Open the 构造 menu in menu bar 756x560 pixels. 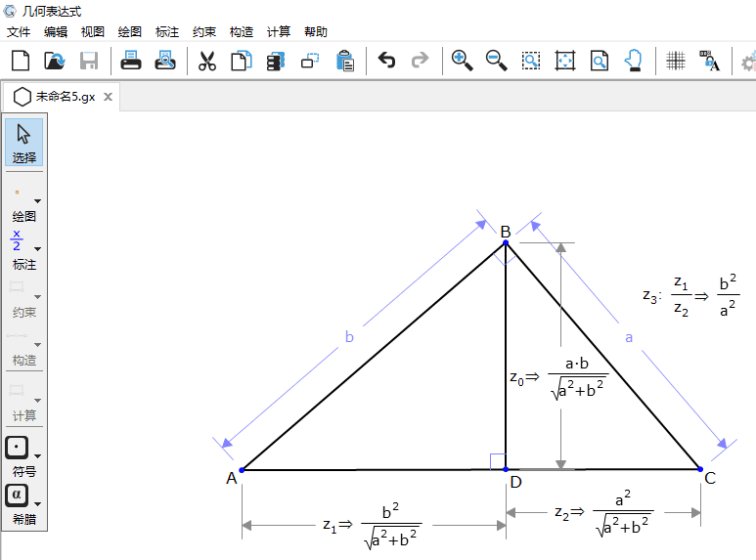[x=242, y=31]
